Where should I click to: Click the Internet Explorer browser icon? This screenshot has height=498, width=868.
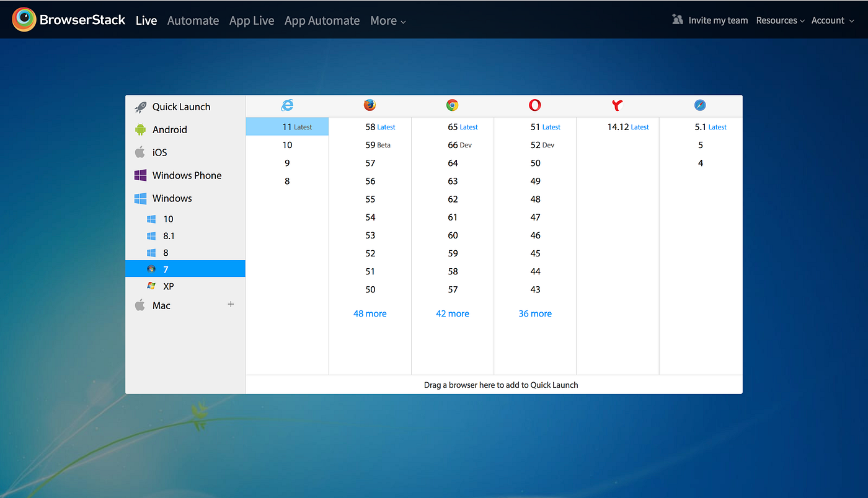(287, 105)
